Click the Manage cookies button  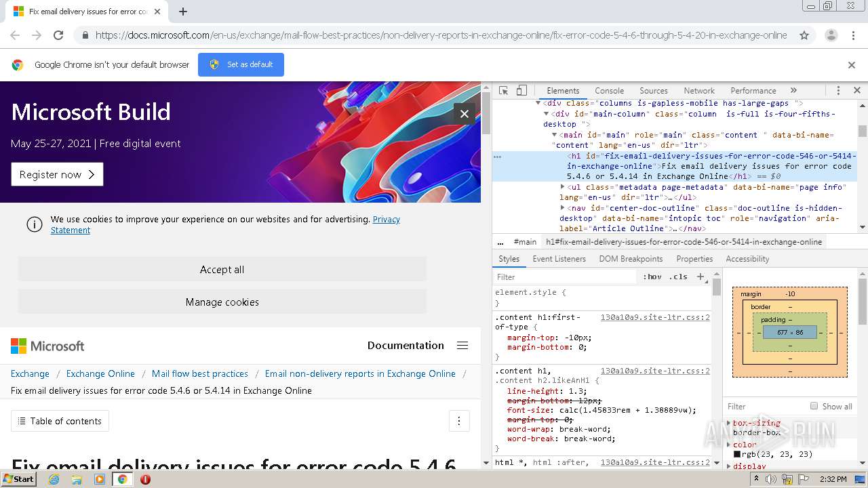(x=222, y=302)
